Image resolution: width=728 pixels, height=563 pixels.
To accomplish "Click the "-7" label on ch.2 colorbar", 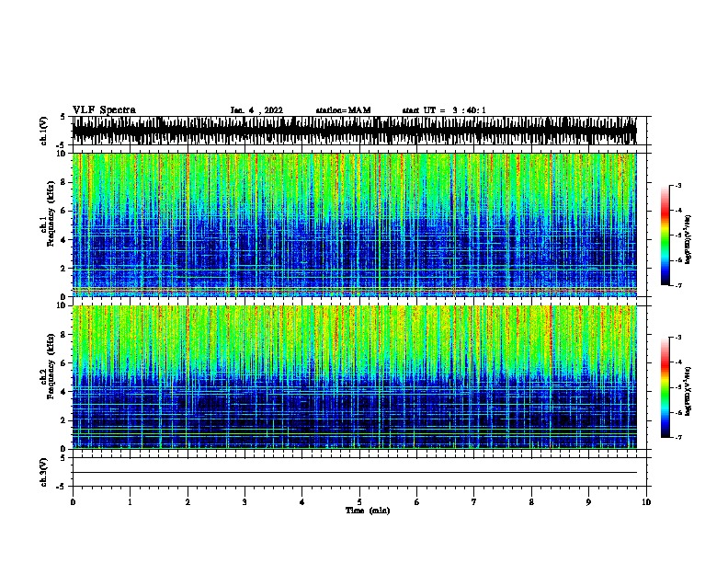I will 677,437.
